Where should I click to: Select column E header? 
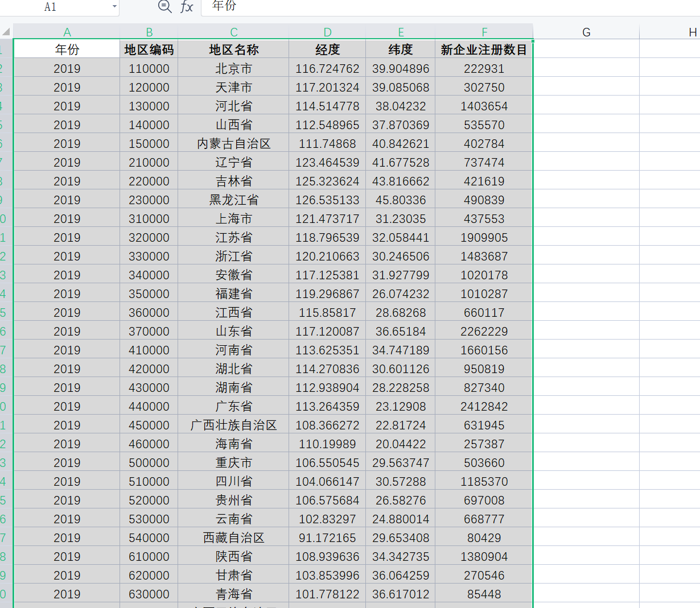tap(401, 32)
